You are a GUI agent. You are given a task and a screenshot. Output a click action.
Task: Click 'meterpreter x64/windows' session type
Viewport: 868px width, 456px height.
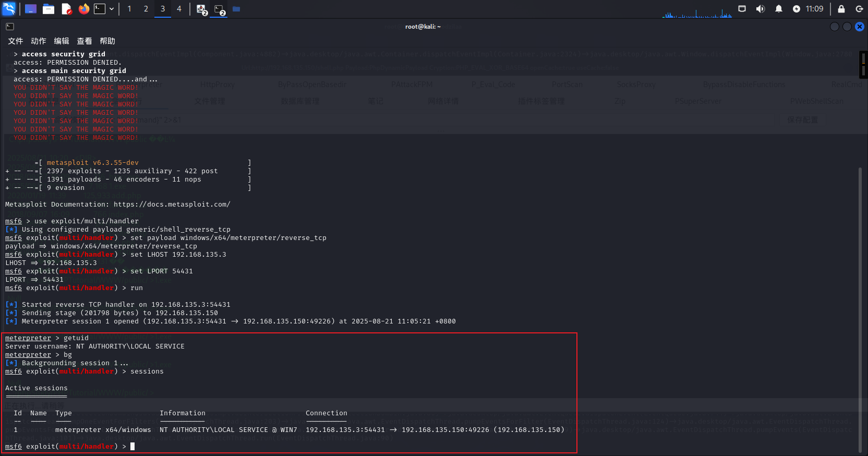[x=103, y=430]
